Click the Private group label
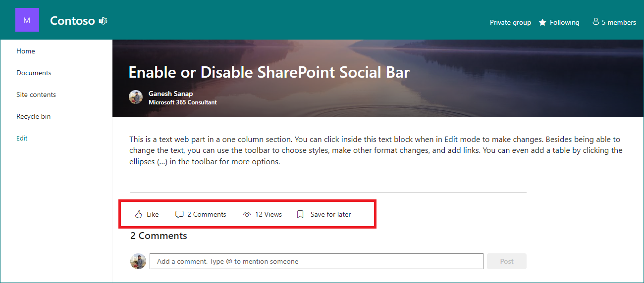The height and width of the screenshot is (283, 644). (510, 22)
